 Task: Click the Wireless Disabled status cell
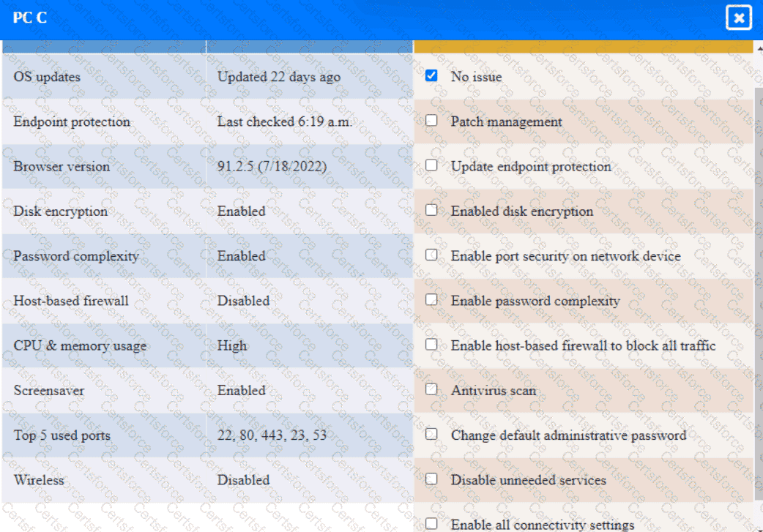243,480
